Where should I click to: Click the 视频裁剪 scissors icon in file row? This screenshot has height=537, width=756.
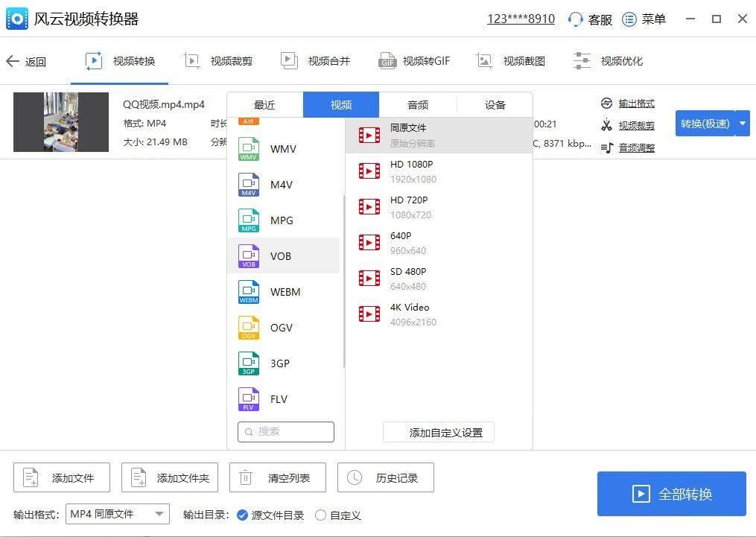(606, 125)
